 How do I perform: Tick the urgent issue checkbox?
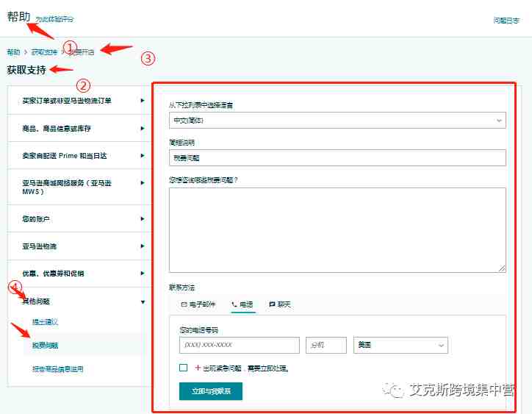(183, 368)
